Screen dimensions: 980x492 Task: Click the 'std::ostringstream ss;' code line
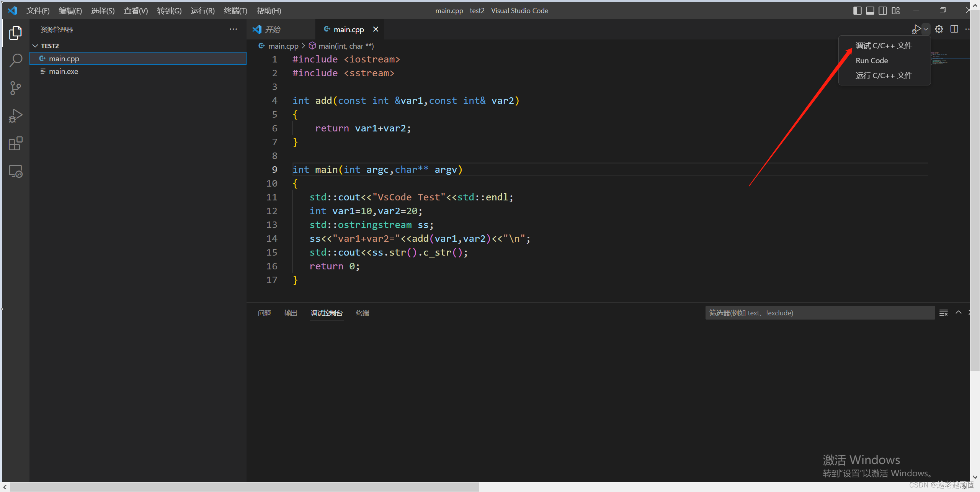coord(371,225)
